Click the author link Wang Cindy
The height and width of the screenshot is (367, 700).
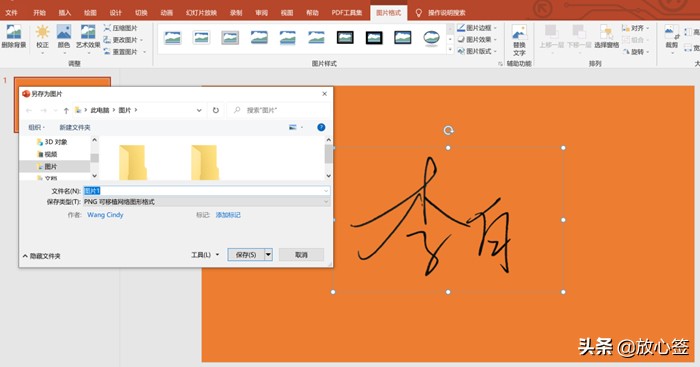click(x=105, y=215)
